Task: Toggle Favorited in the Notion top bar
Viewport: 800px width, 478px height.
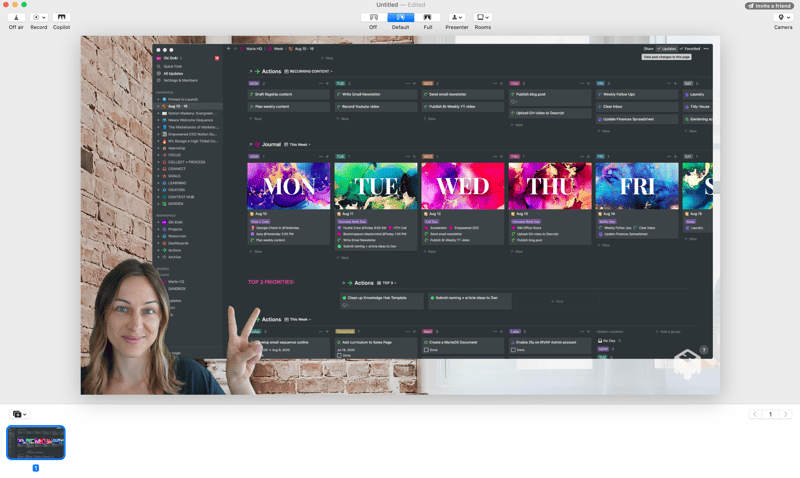Action: [690, 49]
